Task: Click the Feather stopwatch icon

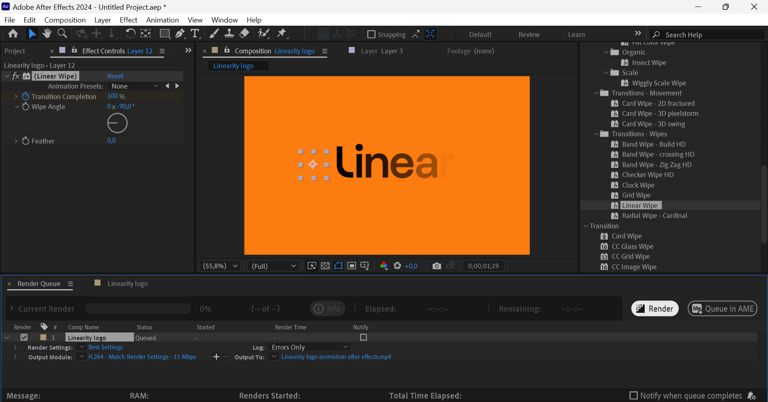Action: click(25, 141)
